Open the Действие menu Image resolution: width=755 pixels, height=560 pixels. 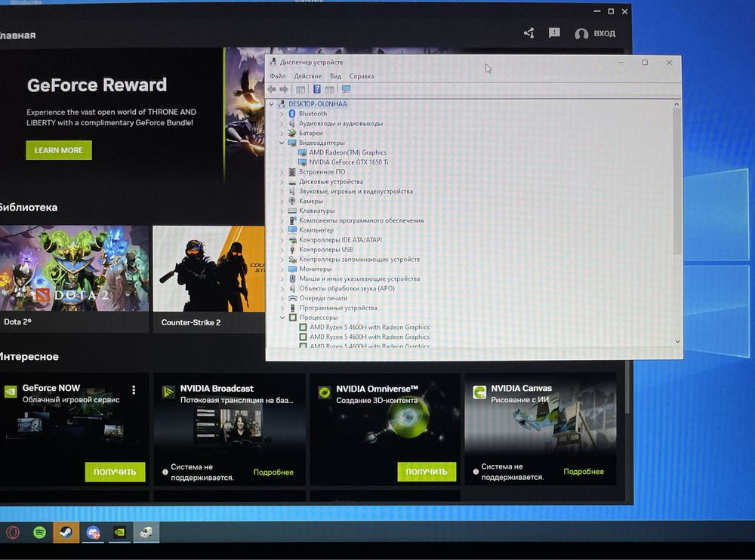[308, 76]
